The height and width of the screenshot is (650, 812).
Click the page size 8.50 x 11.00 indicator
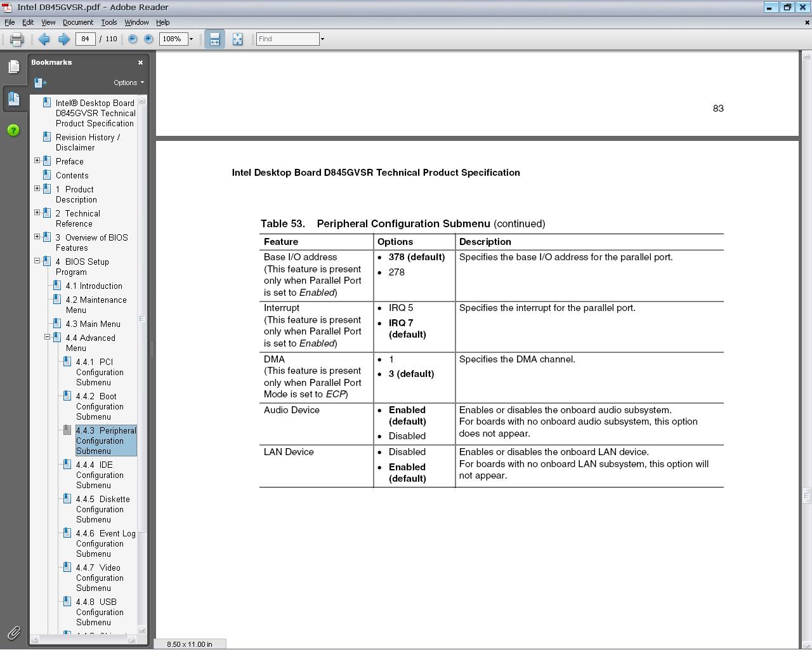coord(190,644)
